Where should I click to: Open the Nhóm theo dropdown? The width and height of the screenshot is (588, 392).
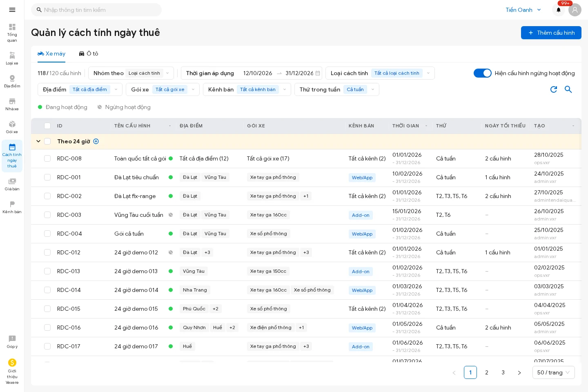[131, 73]
